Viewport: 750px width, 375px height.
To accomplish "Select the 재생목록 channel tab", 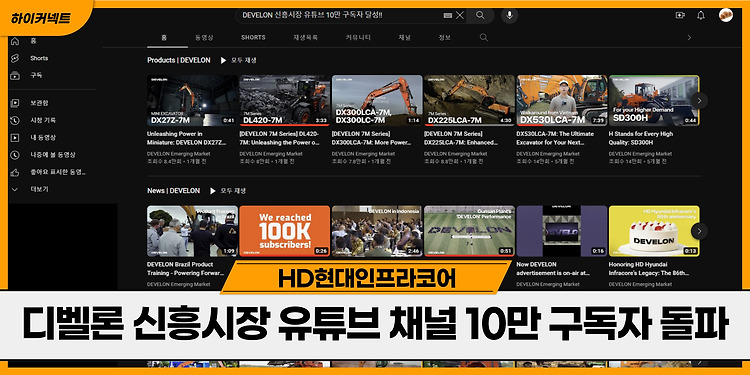I will pyautogui.click(x=305, y=37).
